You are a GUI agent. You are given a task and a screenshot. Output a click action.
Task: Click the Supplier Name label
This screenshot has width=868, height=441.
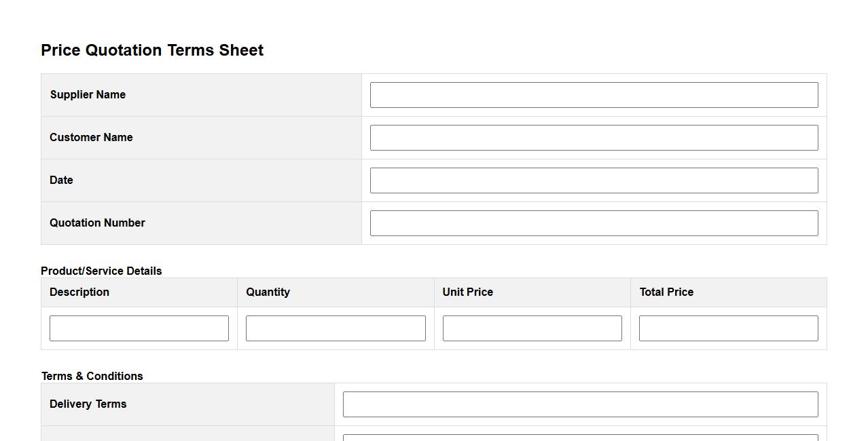coord(88,95)
